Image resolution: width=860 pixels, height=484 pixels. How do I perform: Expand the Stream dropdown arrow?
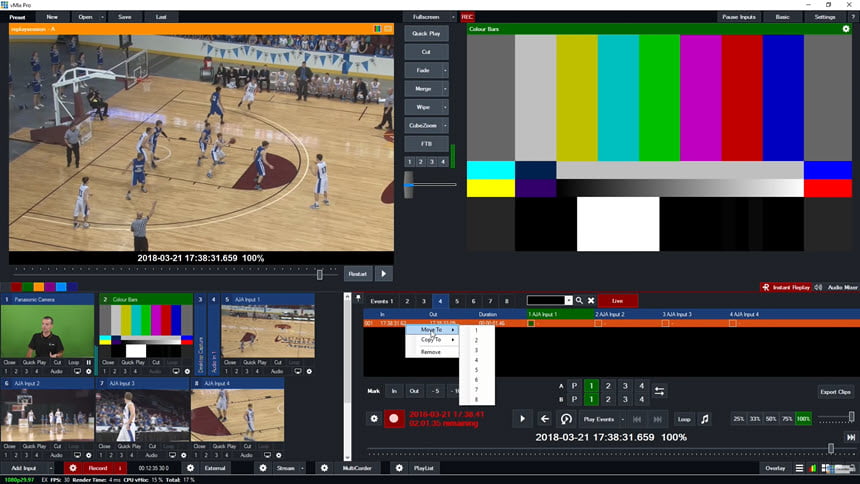[302, 468]
